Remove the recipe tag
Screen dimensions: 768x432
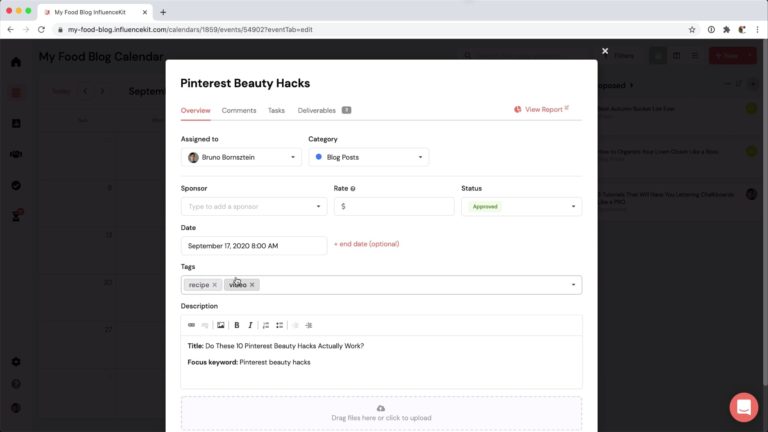[215, 285]
